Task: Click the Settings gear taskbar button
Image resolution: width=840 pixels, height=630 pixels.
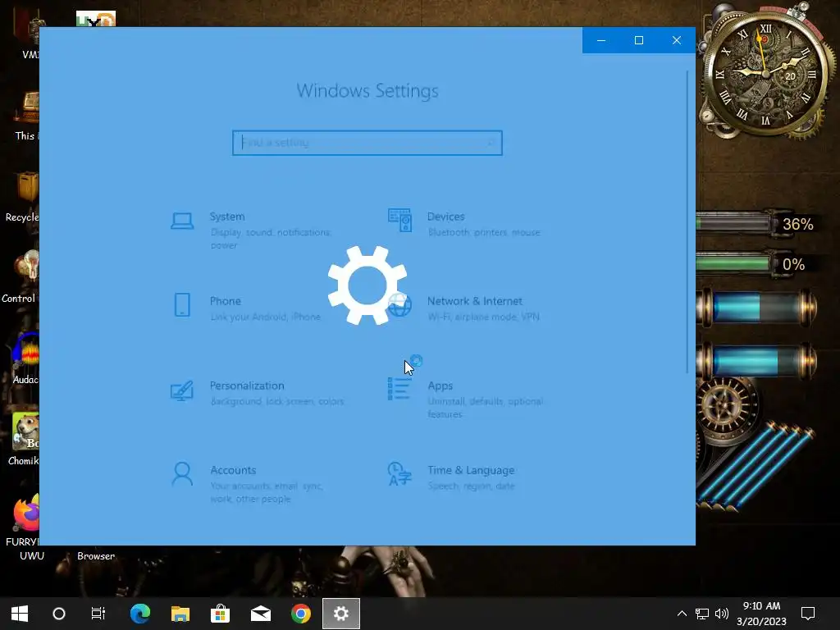Action: click(x=341, y=614)
